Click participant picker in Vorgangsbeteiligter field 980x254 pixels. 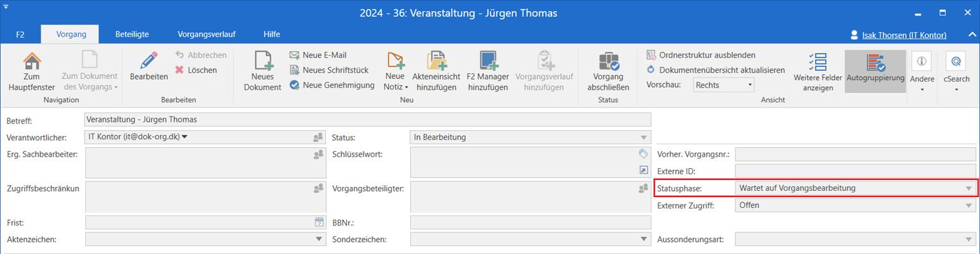pos(643,188)
